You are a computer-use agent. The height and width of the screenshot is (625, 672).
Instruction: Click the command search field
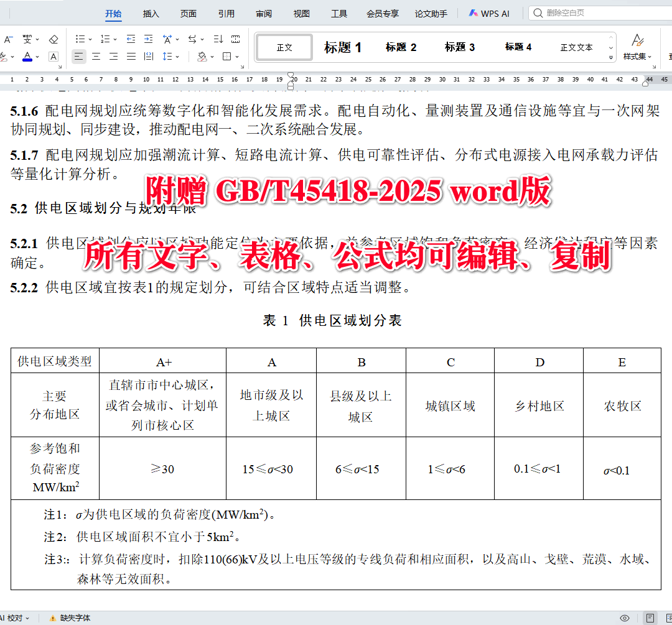[600, 13]
